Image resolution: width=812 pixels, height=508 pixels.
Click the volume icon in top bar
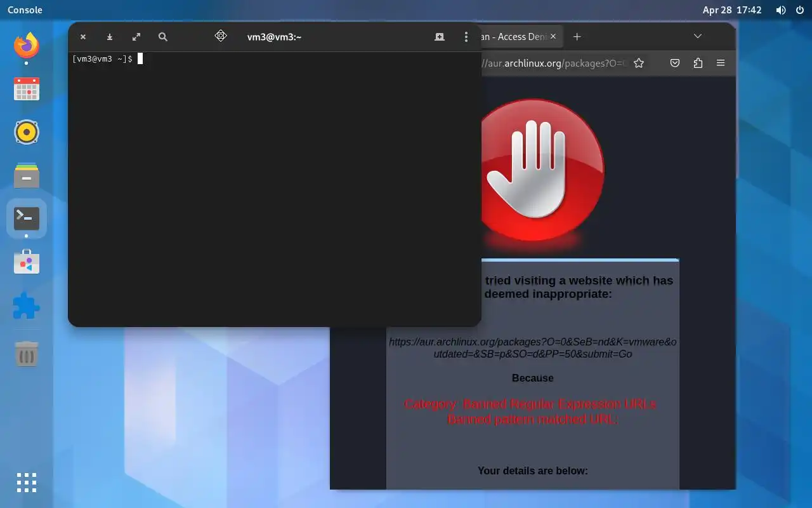[x=781, y=10]
